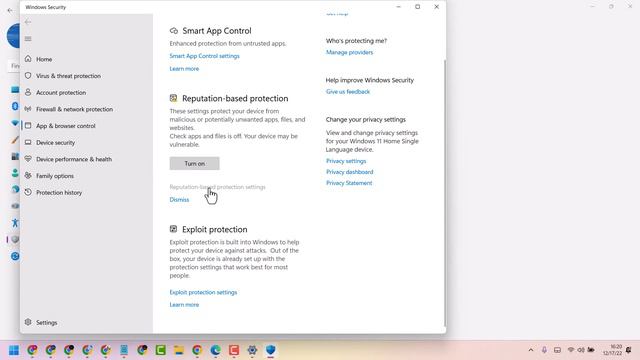The width and height of the screenshot is (640, 360).
Task: Open Home in the sidebar
Action: pos(44,59)
